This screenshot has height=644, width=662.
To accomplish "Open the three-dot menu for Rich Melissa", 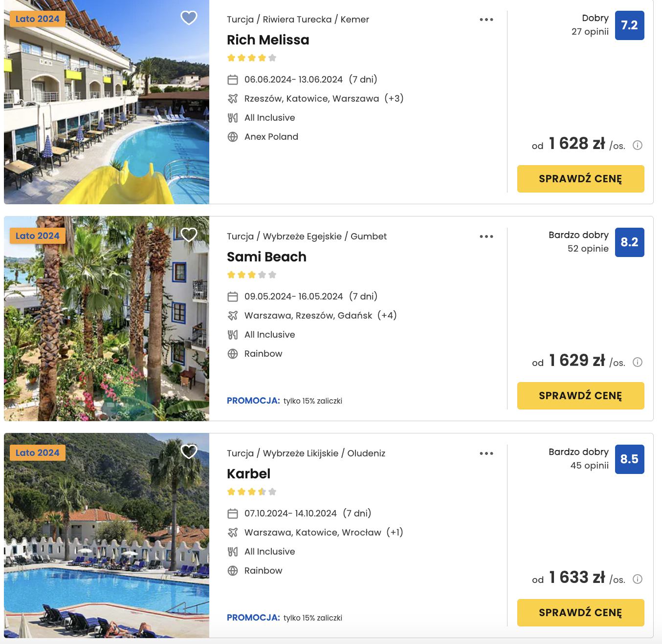I will pyautogui.click(x=486, y=20).
